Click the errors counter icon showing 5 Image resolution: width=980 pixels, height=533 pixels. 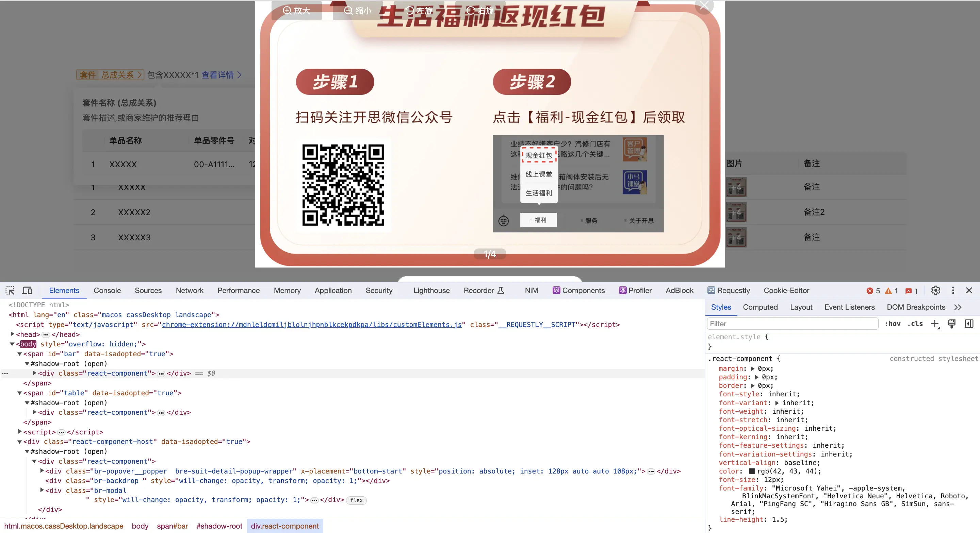click(x=870, y=290)
